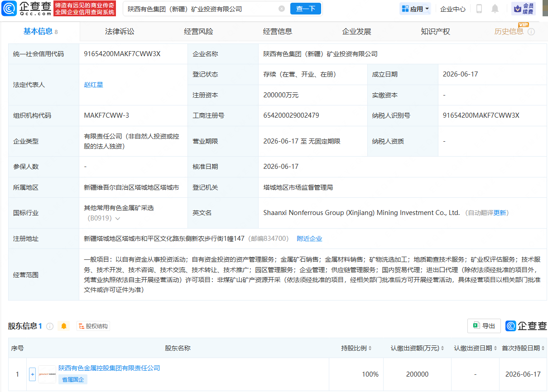Switch to 基本信息 tab
548x392 pixels.
click(x=41, y=31)
